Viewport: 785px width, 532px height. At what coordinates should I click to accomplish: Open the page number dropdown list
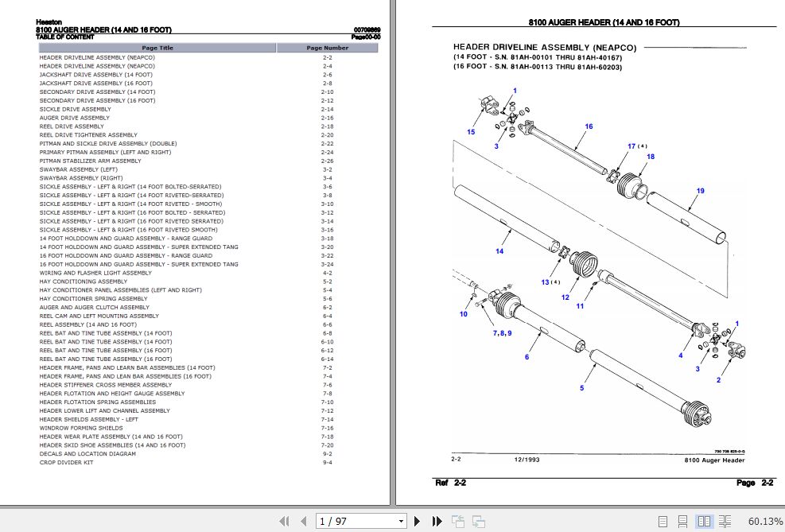(x=400, y=521)
